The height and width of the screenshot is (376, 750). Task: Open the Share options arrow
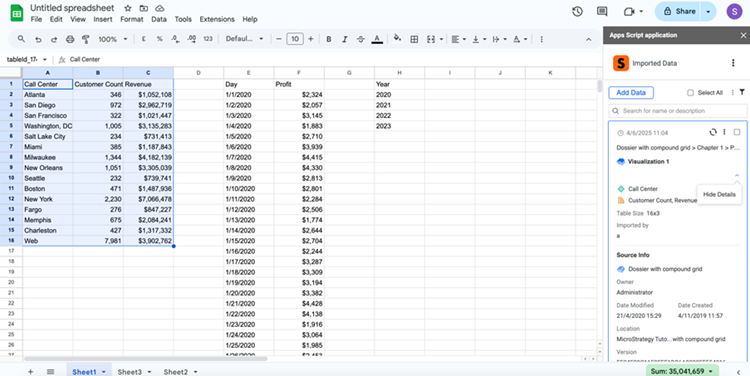coord(708,11)
